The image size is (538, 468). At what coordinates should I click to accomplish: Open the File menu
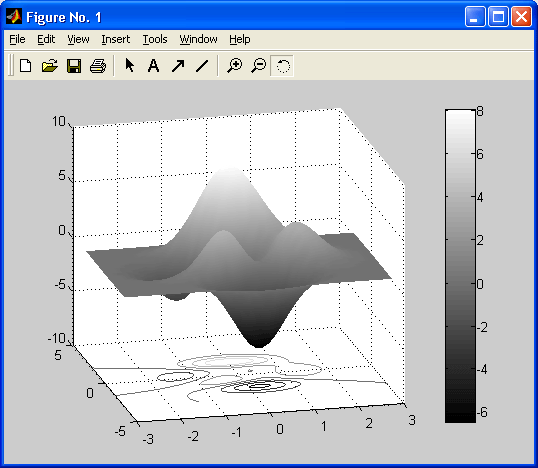pyautogui.click(x=17, y=39)
